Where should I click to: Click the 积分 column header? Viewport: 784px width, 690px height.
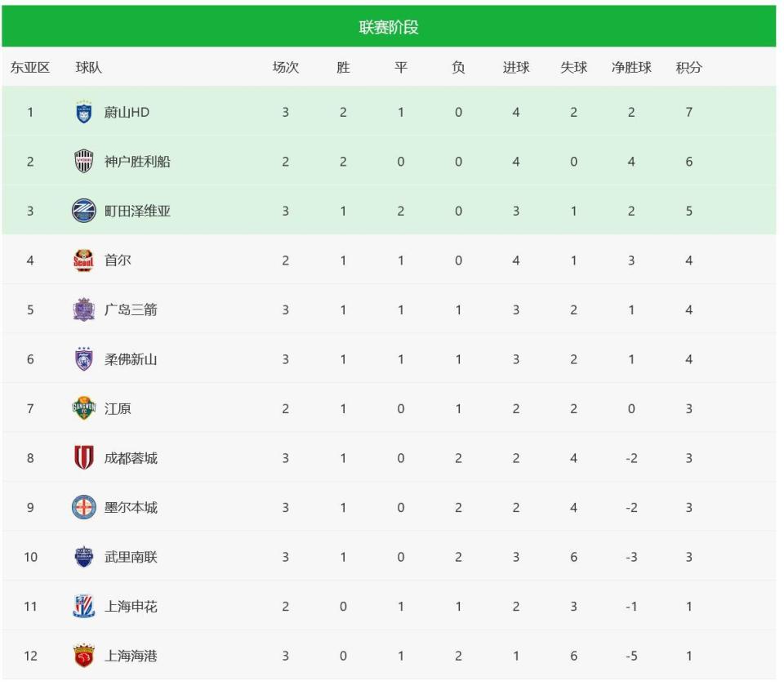688,68
